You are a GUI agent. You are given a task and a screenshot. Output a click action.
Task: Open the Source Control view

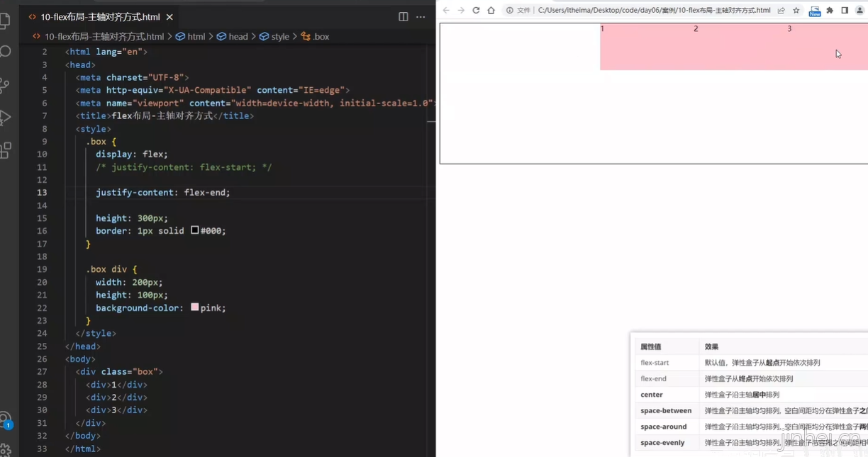tap(5, 85)
